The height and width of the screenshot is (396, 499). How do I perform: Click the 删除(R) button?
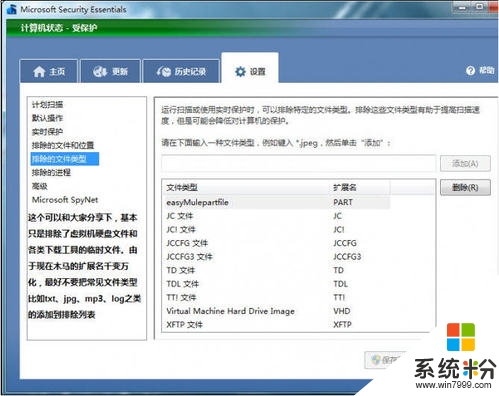tap(465, 188)
